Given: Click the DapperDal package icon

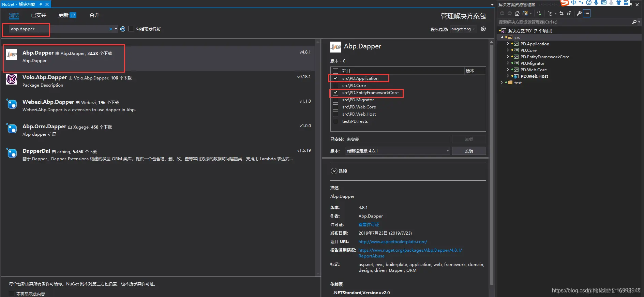Looking at the screenshot, I should [12, 153].
